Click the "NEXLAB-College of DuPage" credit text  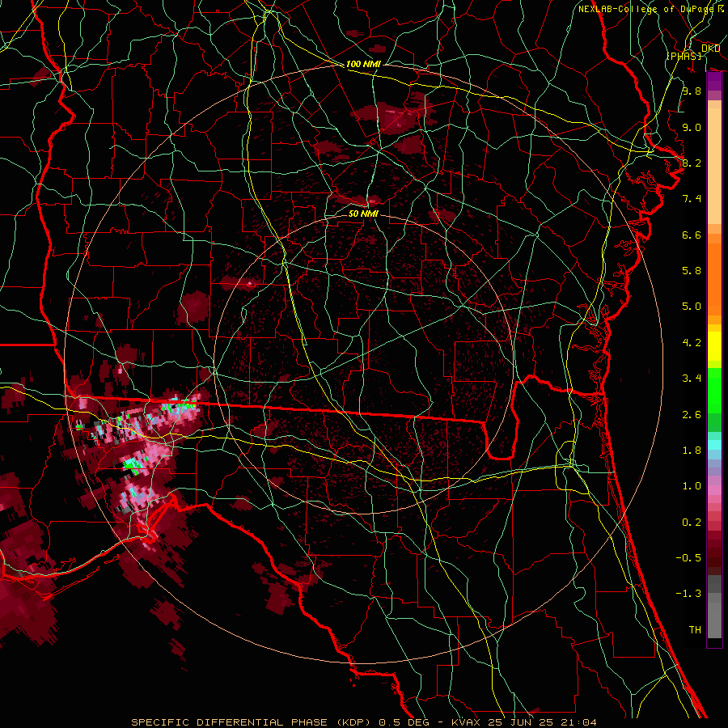645,9
